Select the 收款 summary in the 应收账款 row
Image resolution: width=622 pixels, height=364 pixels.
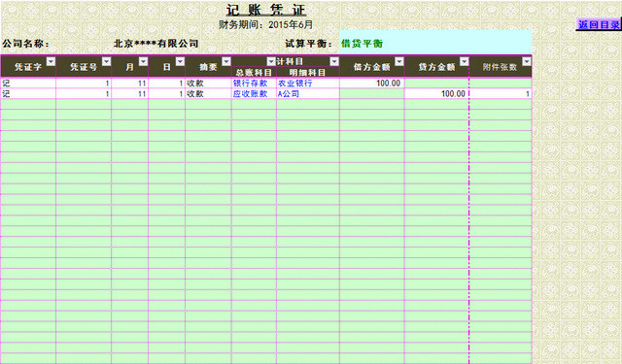[208, 94]
